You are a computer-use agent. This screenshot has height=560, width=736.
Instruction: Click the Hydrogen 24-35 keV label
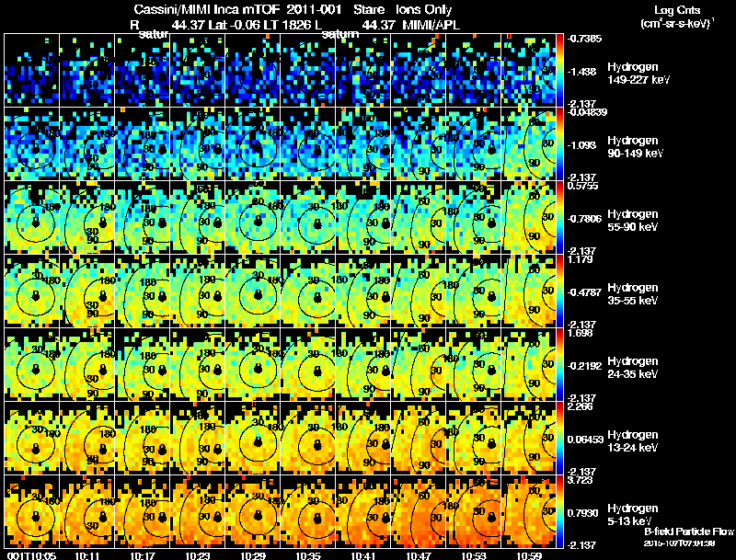pyautogui.click(x=633, y=368)
